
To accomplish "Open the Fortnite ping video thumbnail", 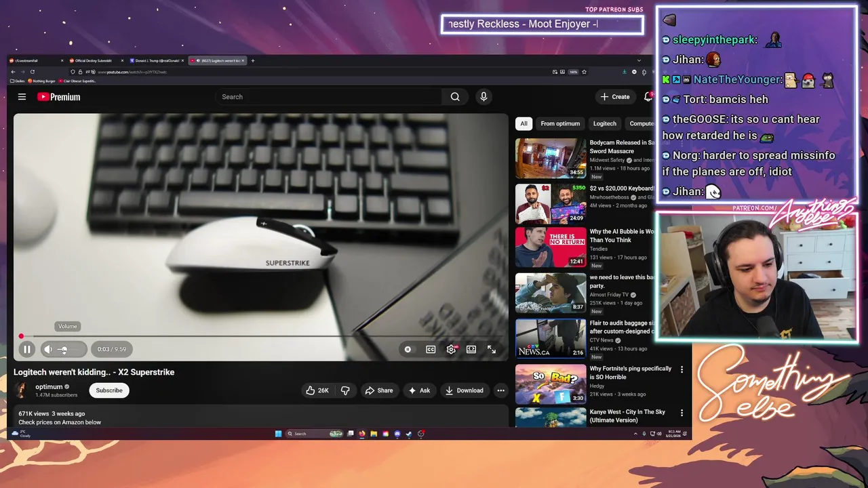I will (551, 384).
